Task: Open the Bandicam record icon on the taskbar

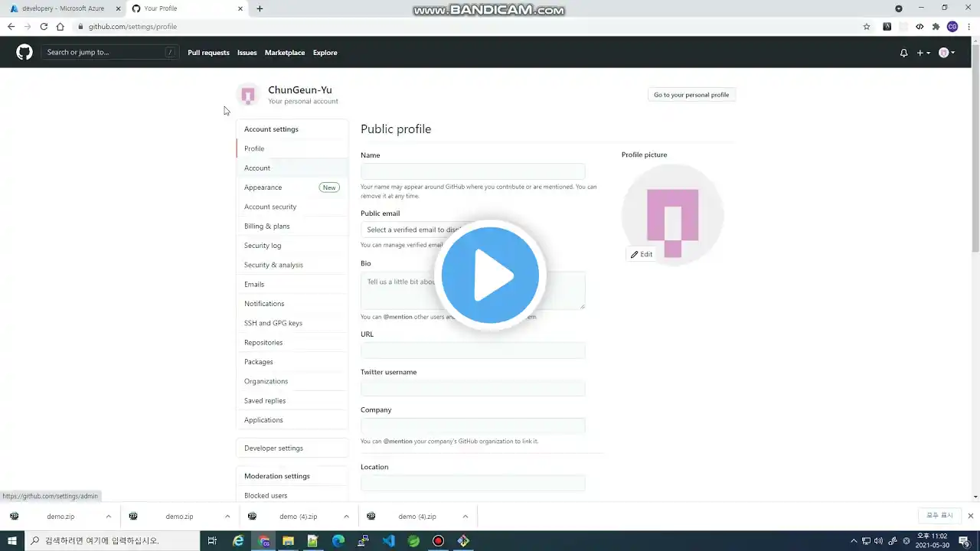Action: [438, 541]
